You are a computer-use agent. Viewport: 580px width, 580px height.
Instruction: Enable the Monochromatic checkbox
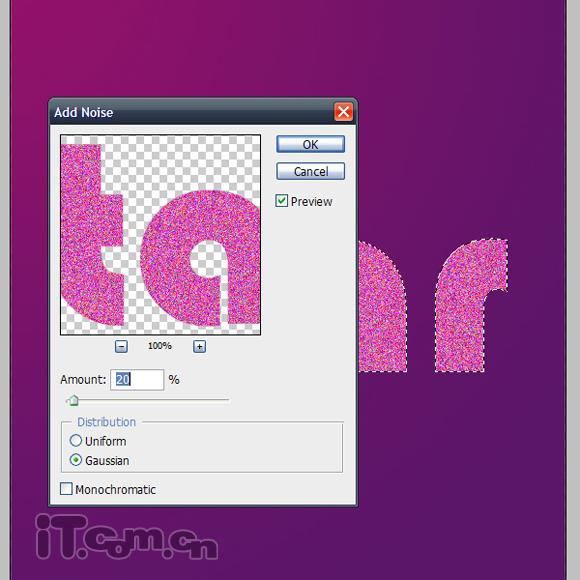66,489
